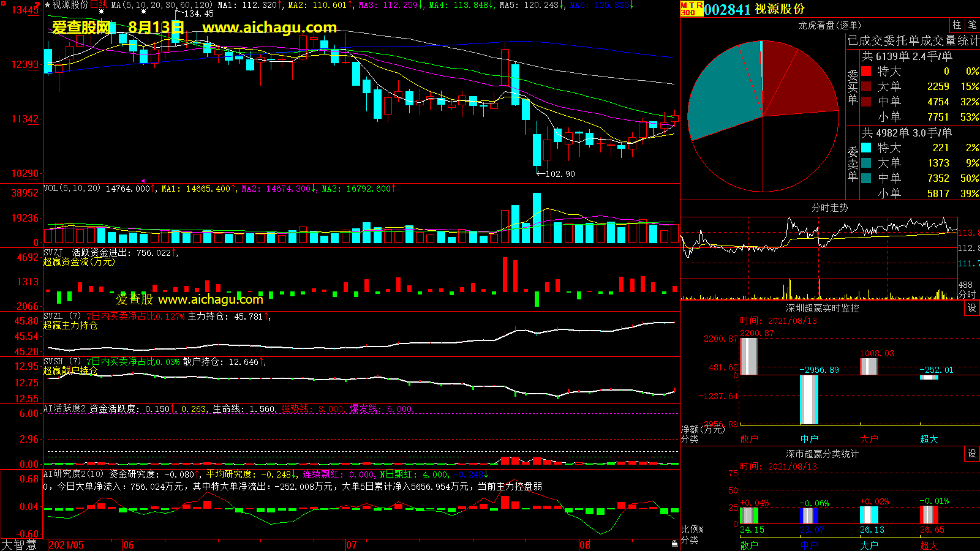
Task: Switch 龙虎看盘 to 柱 bar view
Action: (x=957, y=25)
